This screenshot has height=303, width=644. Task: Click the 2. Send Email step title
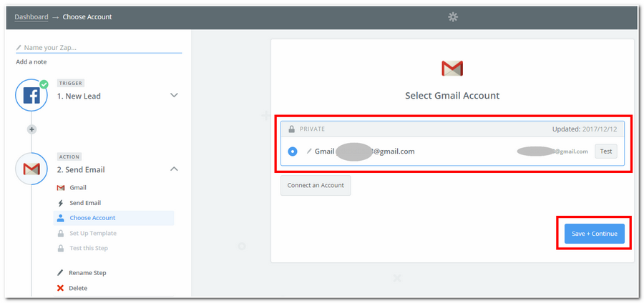pos(81,170)
